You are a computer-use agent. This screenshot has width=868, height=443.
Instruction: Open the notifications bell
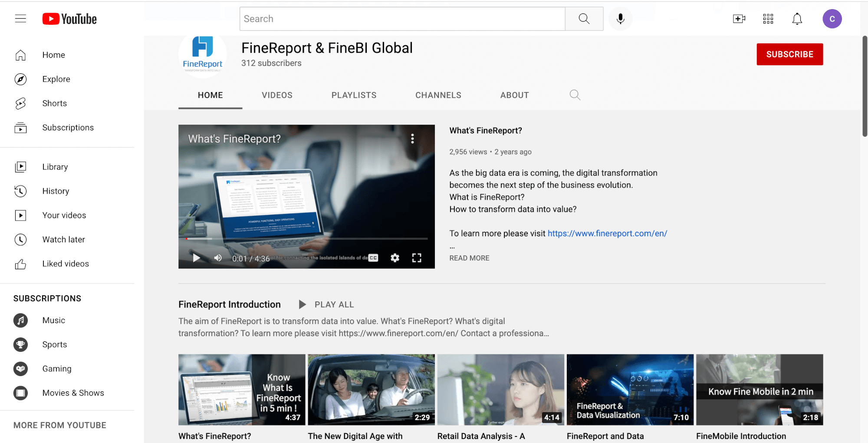coord(797,19)
